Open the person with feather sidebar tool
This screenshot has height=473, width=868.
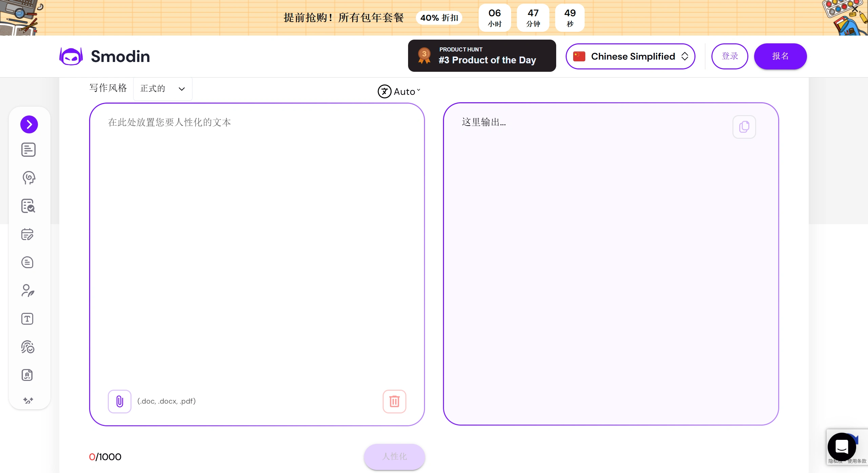(x=28, y=291)
